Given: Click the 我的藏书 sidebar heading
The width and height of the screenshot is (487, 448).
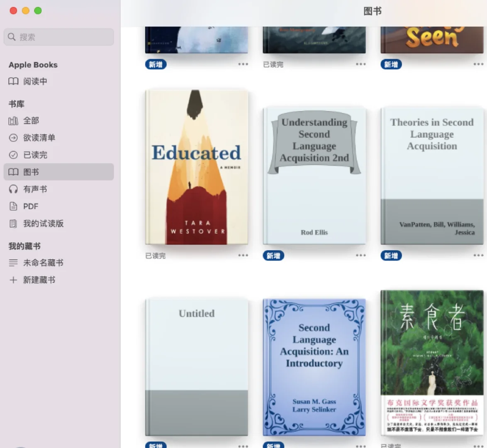Looking at the screenshot, I should point(24,246).
